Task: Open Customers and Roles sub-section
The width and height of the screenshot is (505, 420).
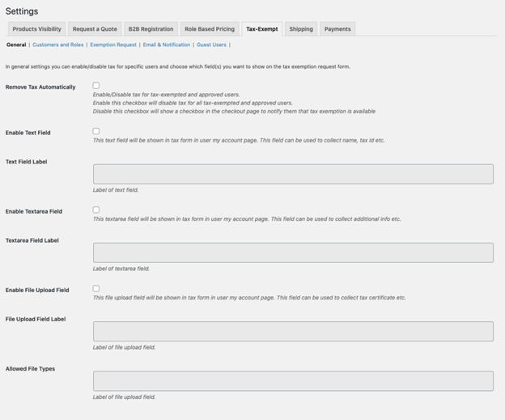Action: pyautogui.click(x=57, y=45)
